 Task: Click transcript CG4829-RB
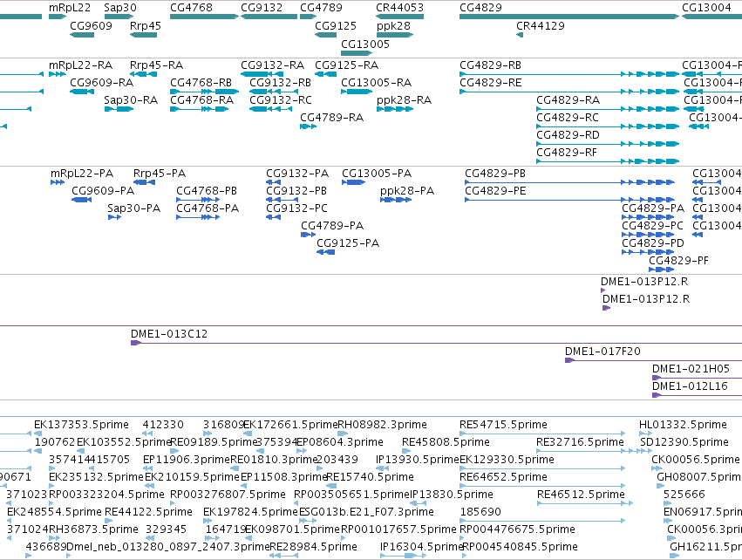(x=569, y=74)
